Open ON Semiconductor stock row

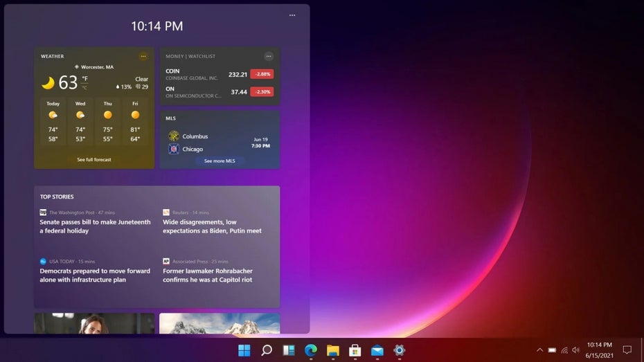(x=220, y=92)
